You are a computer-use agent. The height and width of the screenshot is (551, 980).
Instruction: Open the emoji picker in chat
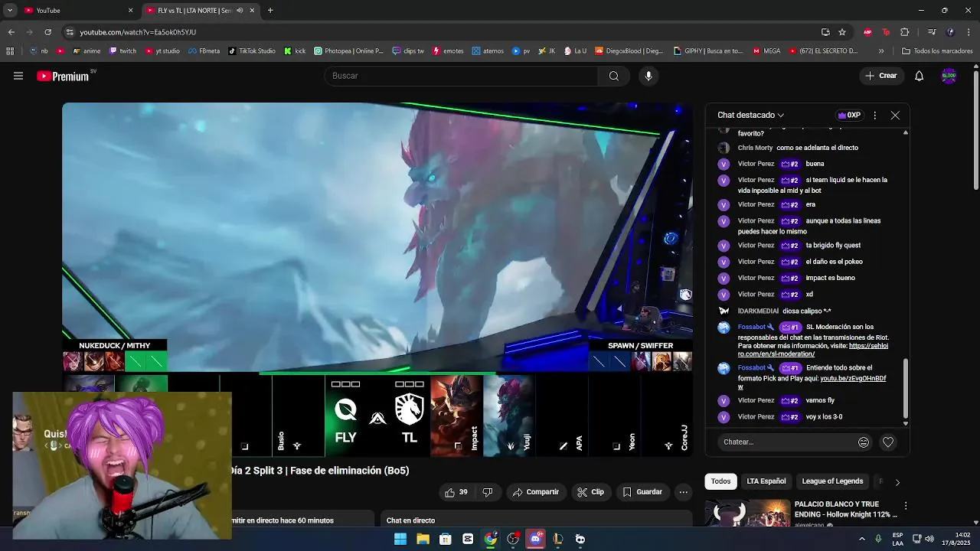(x=864, y=442)
